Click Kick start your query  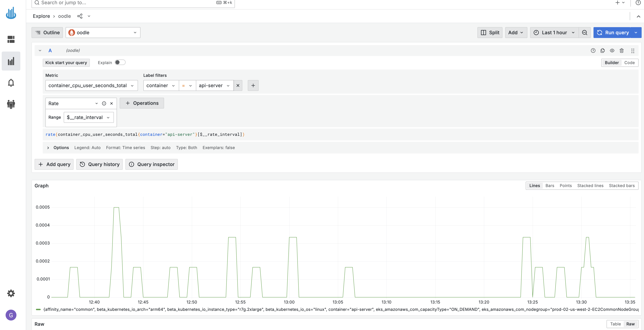tap(66, 63)
